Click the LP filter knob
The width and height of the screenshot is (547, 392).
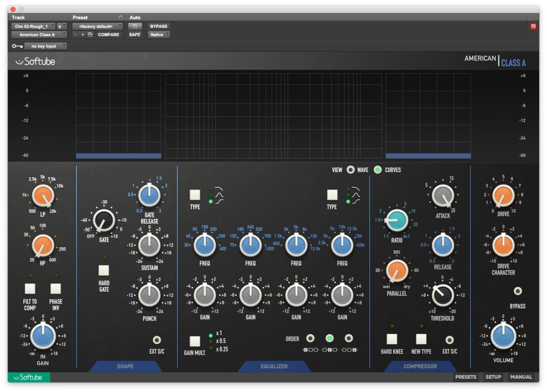[x=43, y=195]
